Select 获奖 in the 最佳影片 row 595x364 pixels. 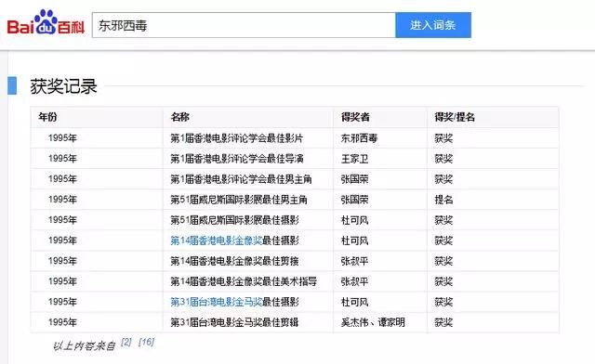[443, 138]
